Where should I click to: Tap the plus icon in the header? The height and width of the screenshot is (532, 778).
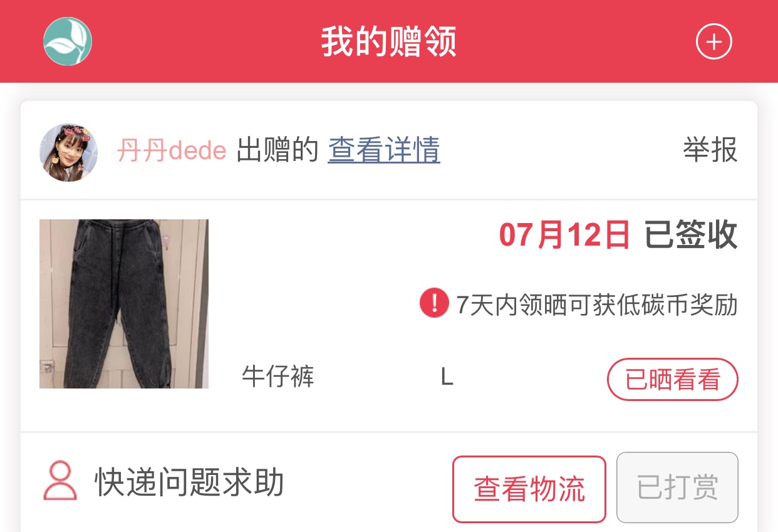pyautogui.click(x=714, y=42)
